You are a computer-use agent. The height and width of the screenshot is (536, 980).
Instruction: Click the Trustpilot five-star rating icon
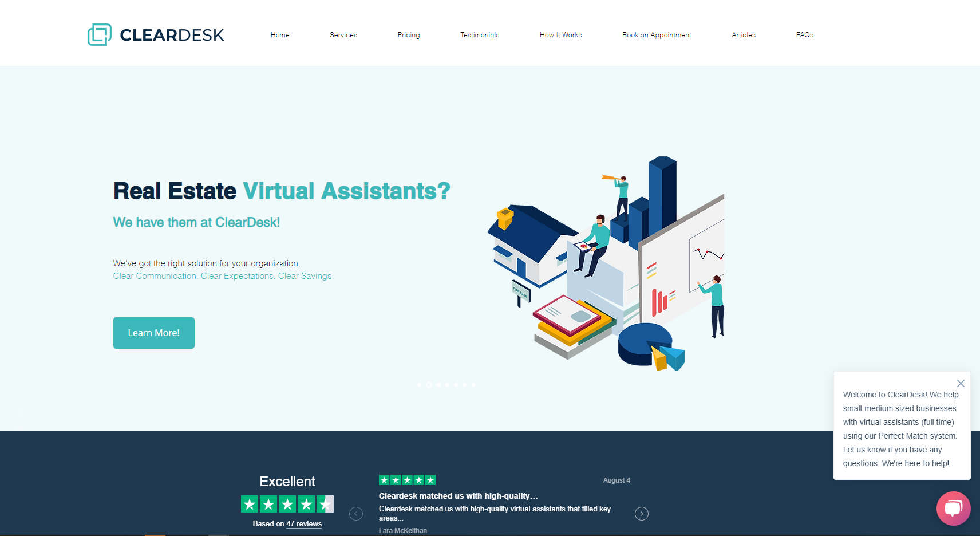coord(406,479)
